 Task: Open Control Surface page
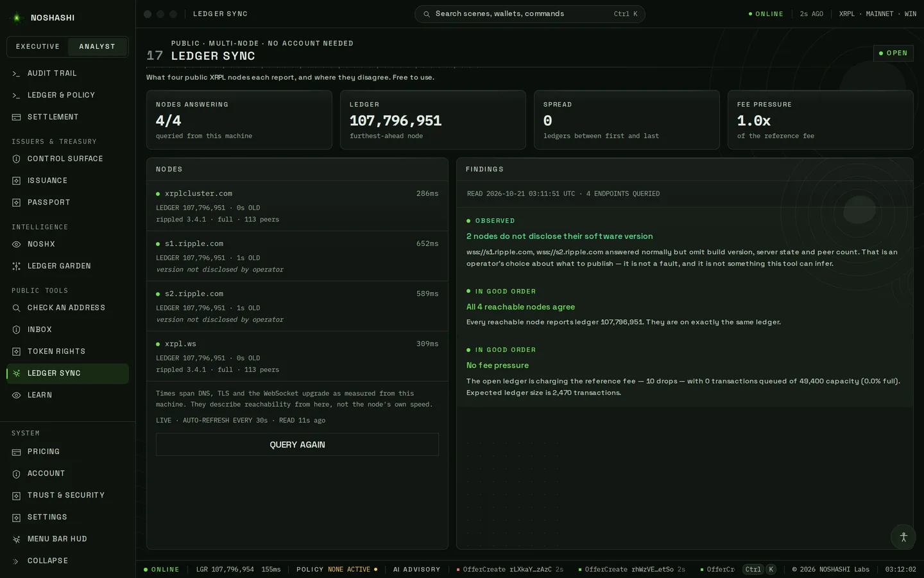[67, 159]
